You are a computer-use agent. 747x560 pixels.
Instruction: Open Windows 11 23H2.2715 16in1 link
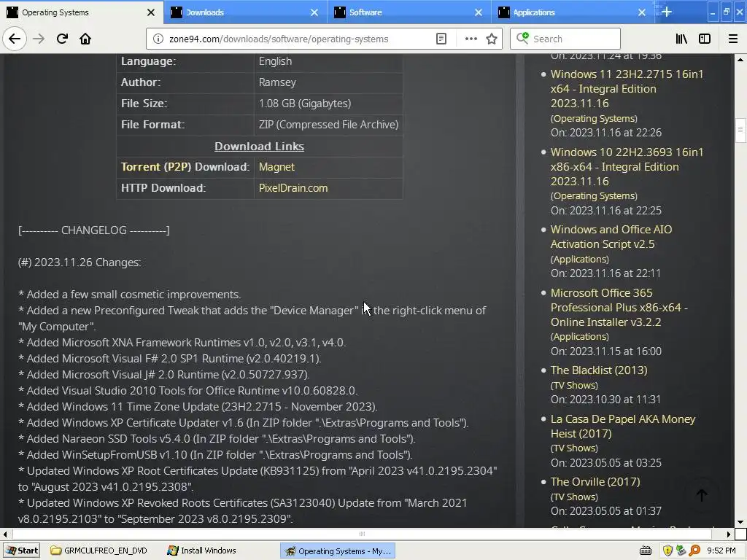coord(627,88)
